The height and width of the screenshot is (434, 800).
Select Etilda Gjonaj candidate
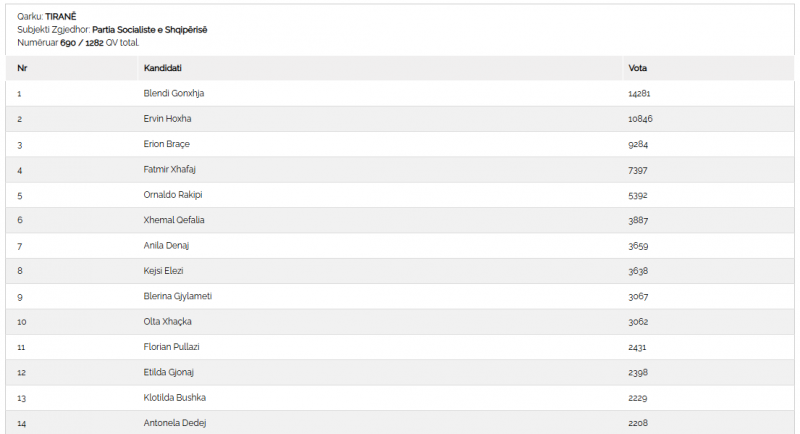[x=168, y=372]
